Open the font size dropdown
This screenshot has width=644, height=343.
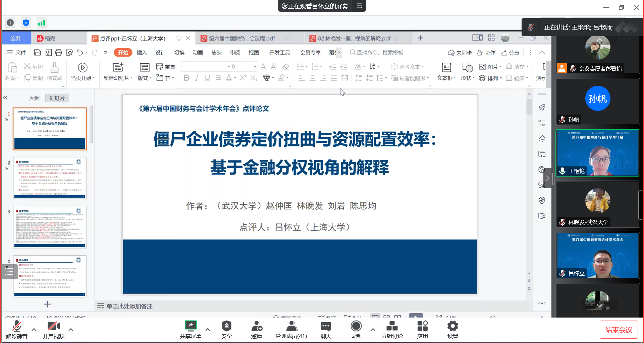pos(255,67)
